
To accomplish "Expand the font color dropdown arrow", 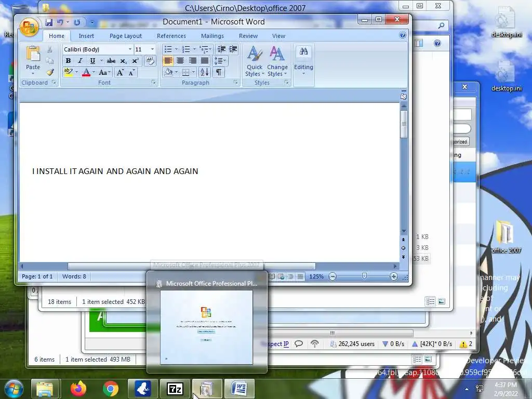I will (x=94, y=72).
